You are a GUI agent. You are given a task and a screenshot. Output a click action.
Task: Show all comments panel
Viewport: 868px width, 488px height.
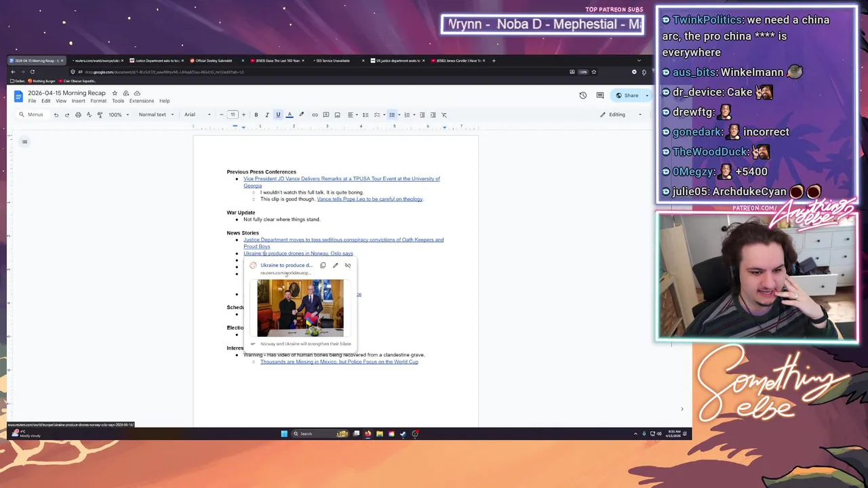coord(599,96)
